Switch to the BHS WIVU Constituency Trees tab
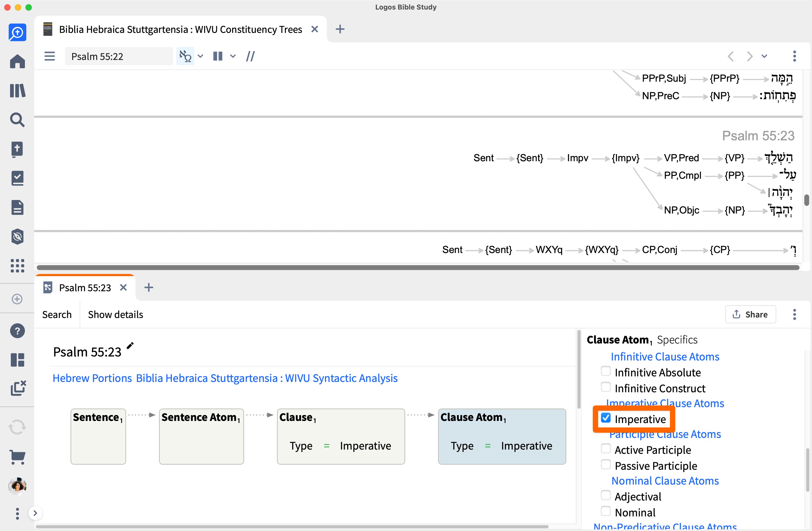The width and height of the screenshot is (812, 531). point(181,29)
